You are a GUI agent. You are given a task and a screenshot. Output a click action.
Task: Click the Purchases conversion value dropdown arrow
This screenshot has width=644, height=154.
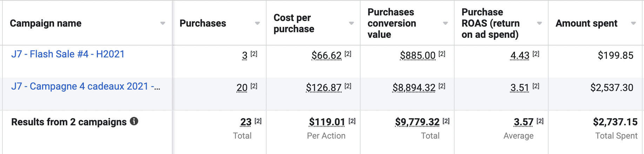[445, 23]
